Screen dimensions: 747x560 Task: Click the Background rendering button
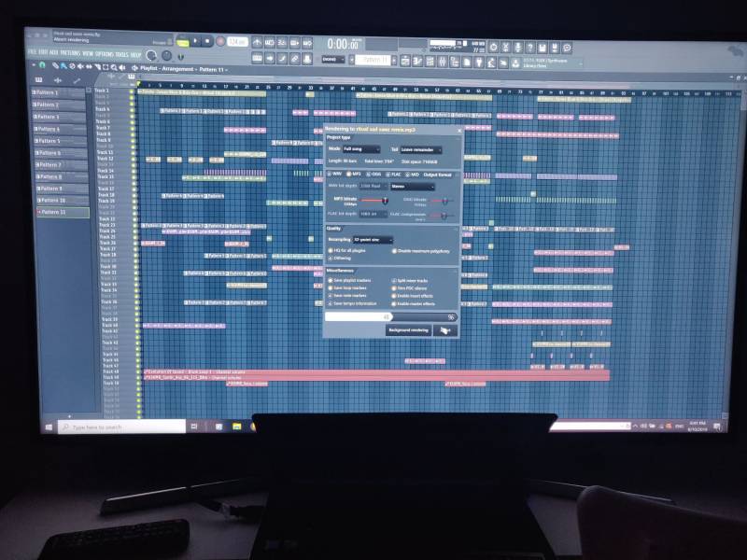tap(408, 329)
